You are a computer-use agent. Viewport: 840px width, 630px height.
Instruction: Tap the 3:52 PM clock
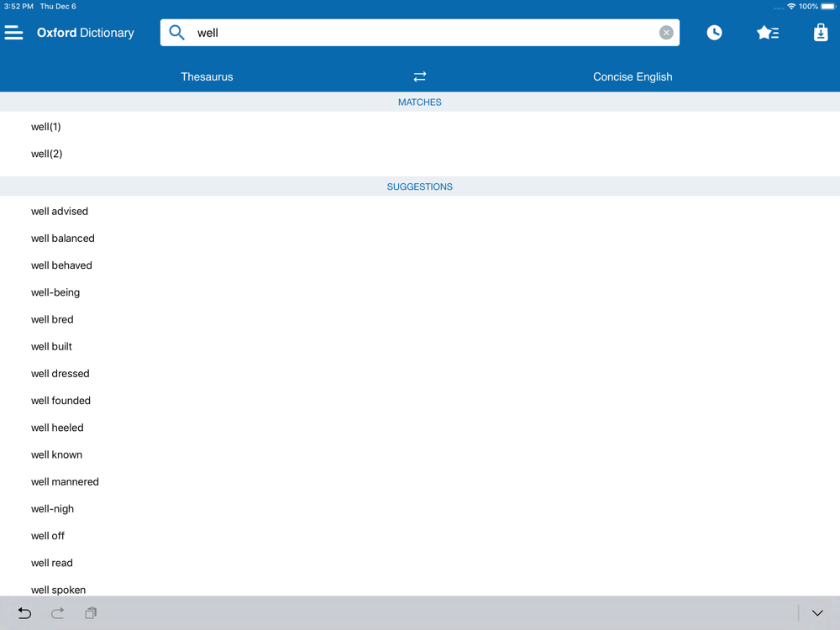(x=18, y=7)
